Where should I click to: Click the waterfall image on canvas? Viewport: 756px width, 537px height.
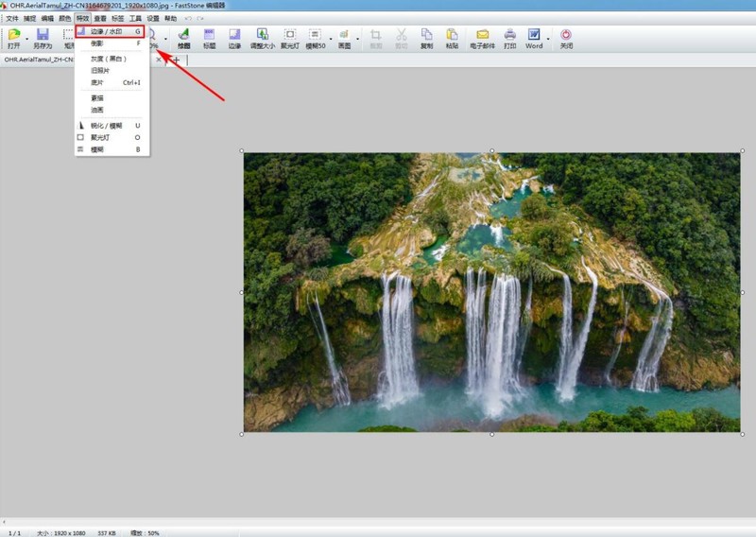point(491,293)
